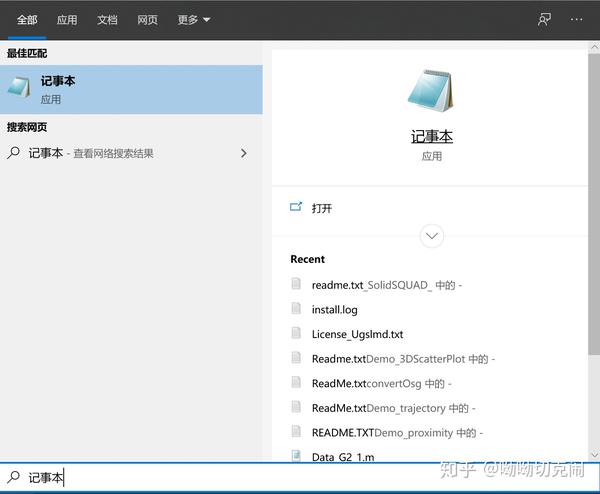The image size is (600, 494).
Task: Click 打开 to launch Notepad
Action: [321, 208]
